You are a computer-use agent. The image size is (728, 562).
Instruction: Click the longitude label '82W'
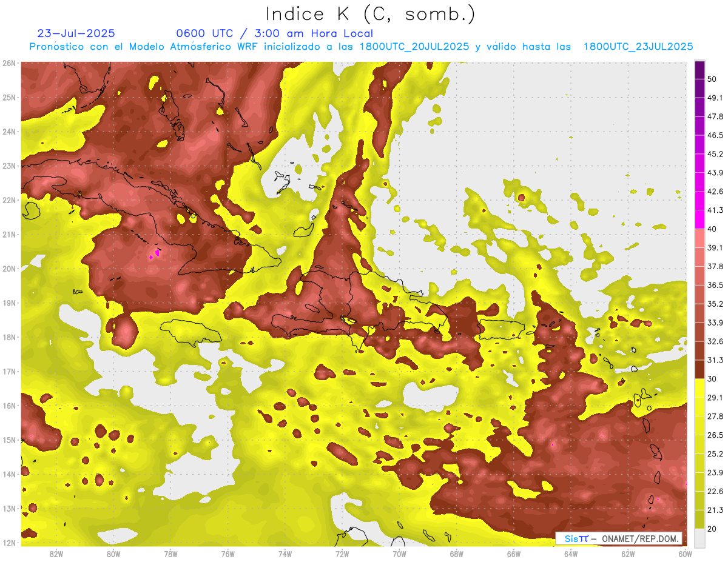pyautogui.click(x=56, y=554)
